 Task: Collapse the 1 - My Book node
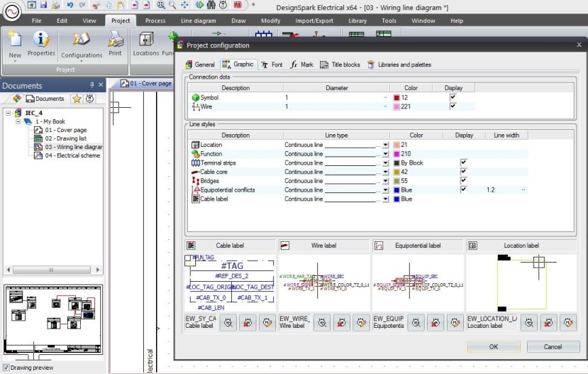coord(18,121)
